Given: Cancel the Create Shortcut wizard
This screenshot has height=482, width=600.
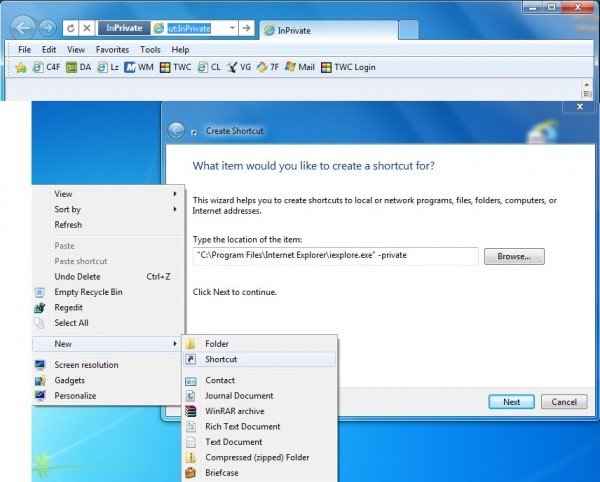Looking at the screenshot, I should (564, 402).
